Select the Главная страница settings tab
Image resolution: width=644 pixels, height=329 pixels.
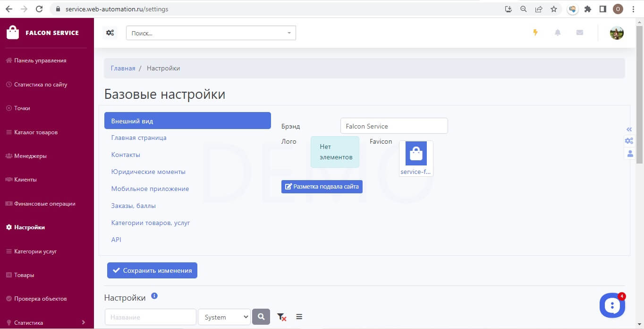[x=139, y=138]
